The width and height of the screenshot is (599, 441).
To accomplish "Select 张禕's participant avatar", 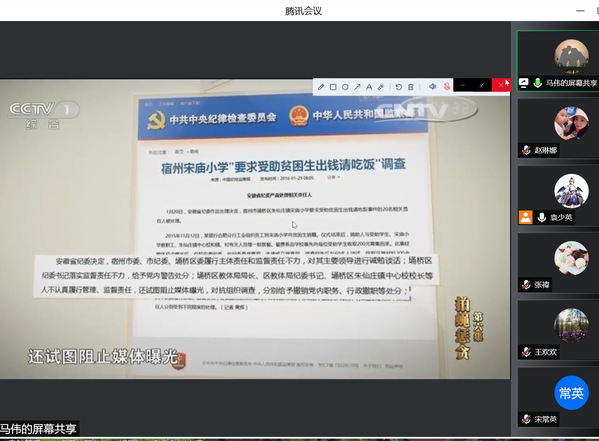I will tap(571, 258).
